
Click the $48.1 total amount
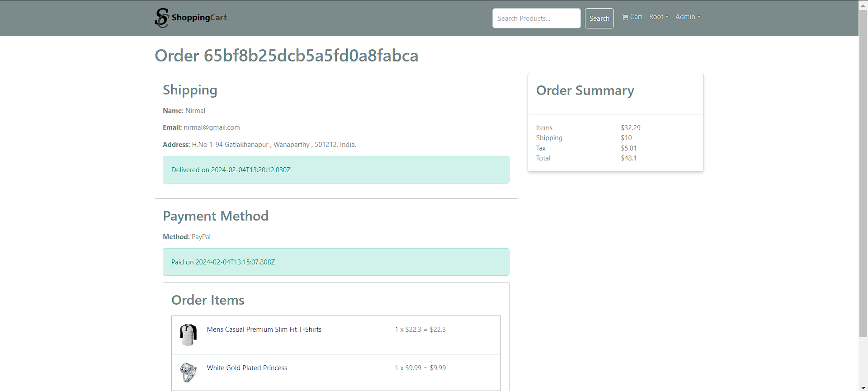(628, 158)
